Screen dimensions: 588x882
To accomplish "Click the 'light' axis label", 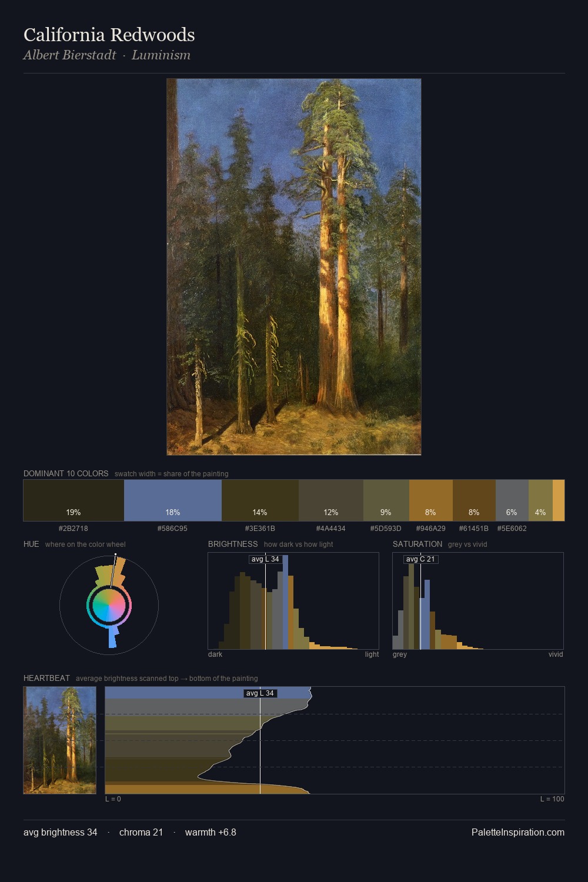I will coord(372,654).
